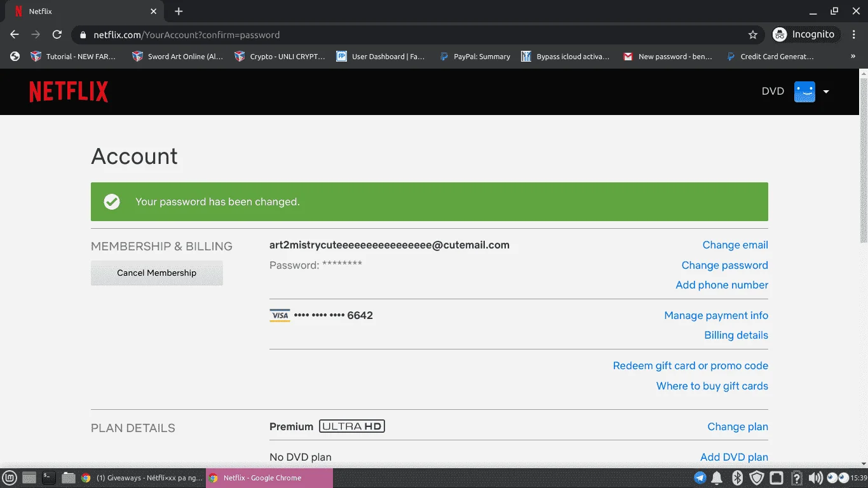
Task: Open Manage payment info
Action: click(x=716, y=315)
